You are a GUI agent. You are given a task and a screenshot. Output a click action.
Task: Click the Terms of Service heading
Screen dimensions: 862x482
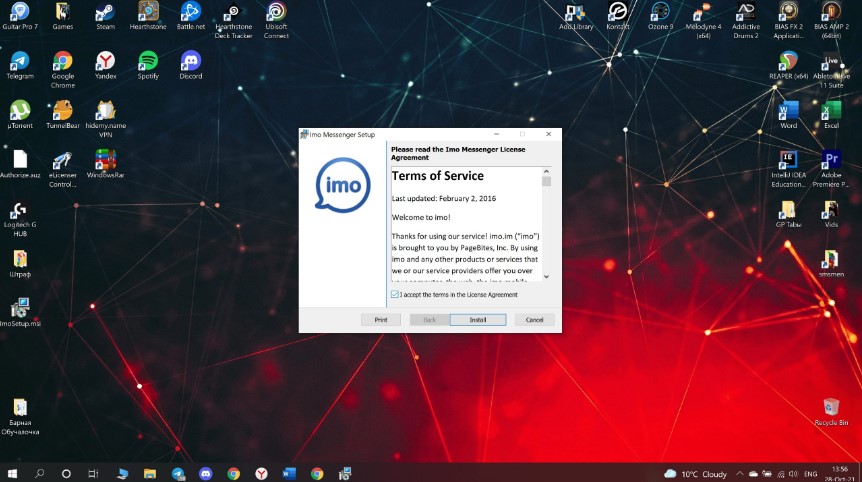coord(438,176)
